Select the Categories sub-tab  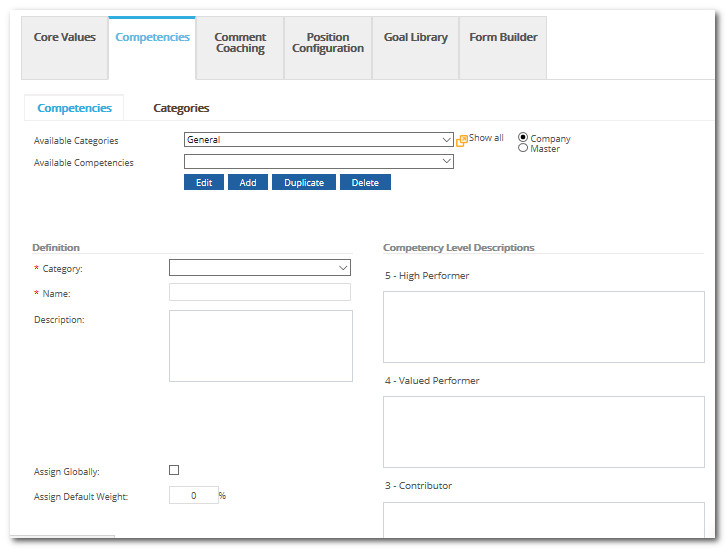pyautogui.click(x=181, y=108)
